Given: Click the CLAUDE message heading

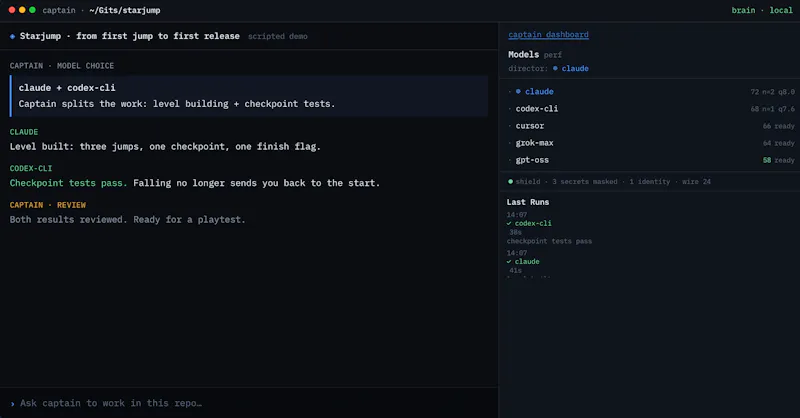Looking at the screenshot, I should click(24, 132).
